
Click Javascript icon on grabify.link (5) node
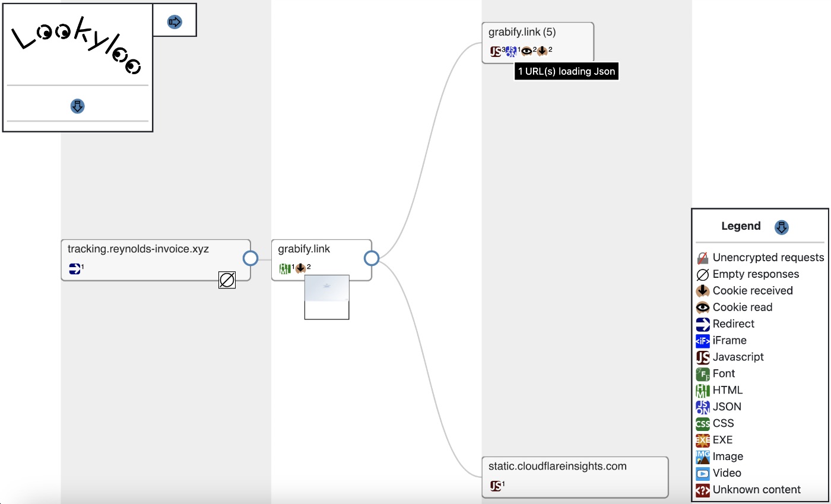coord(496,52)
